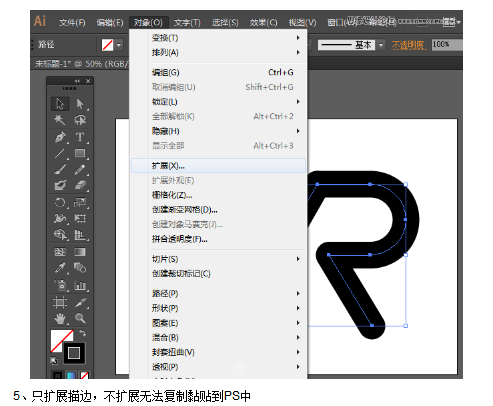Activate the Scale tool
The height and width of the screenshot is (406, 493).
80,202
